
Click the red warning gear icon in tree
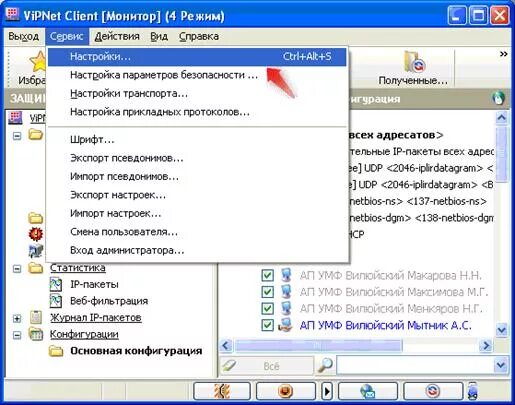point(36,234)
